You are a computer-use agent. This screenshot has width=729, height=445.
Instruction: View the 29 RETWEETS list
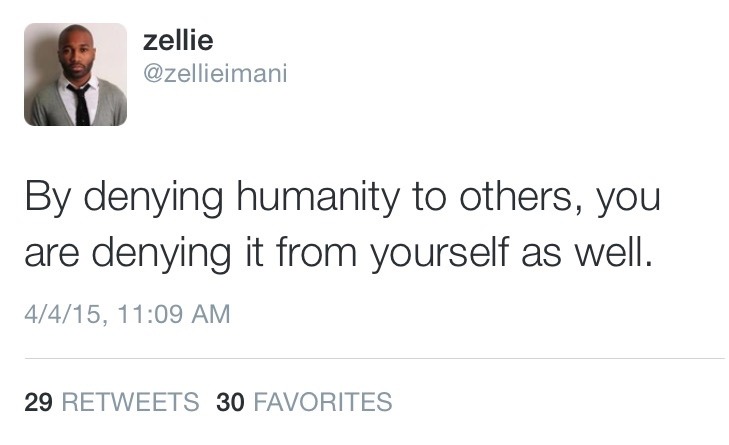tap(112, 402)
